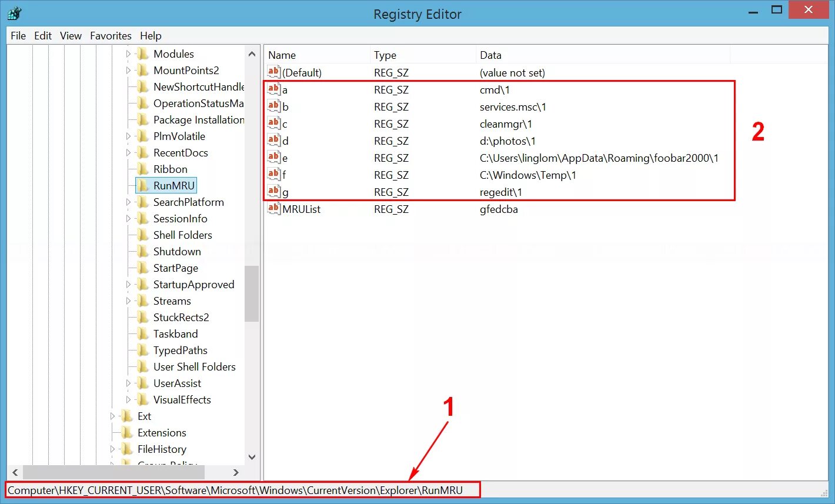This screenshot has width=835, height=504.
Task: Click the Registry Editor app icon in title bar
Action: point(15,13)
